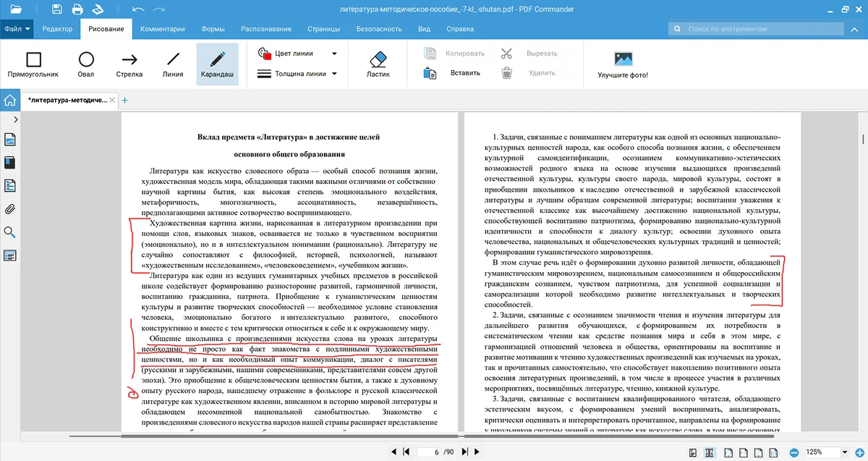Expand the Толщина линии dropdown
Viewport: 868px width, 461px height.
click(x=298, y=73)
